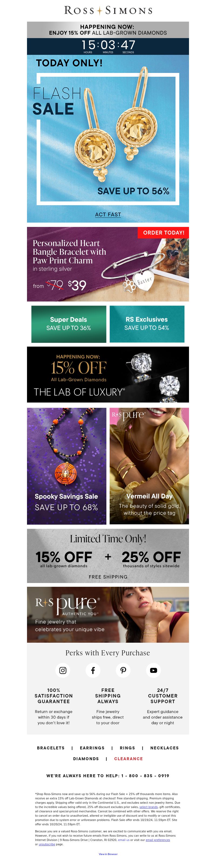Select RINGS in the footer menu
Screen dimensions: 216x868
click(x=127, y=748)
